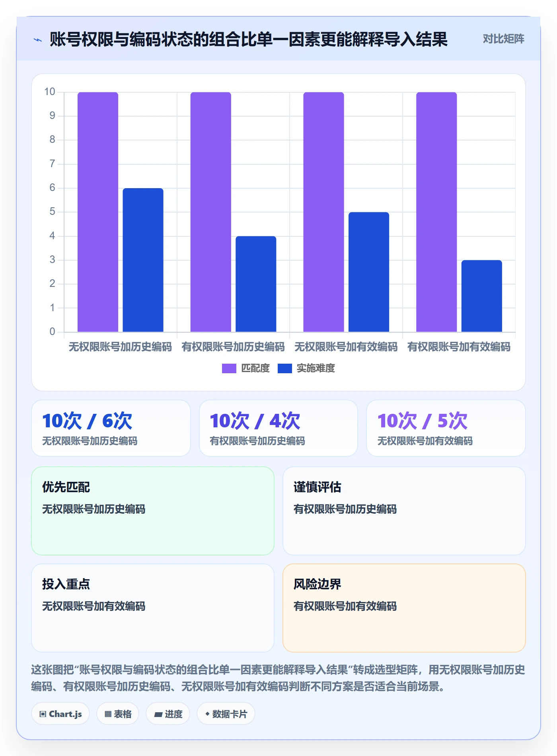Click purple bar for 有权限账号加历史编码
This screenshot has width=557, height=756.
210,212
